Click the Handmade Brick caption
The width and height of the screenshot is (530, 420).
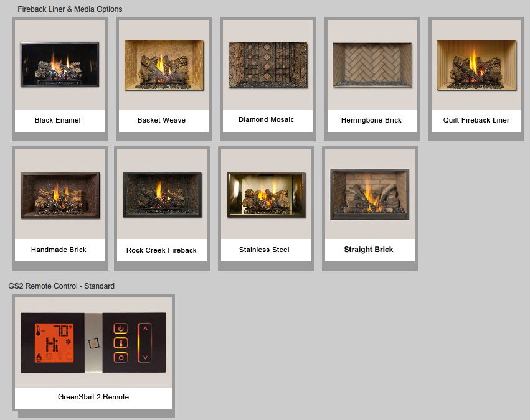59,250
